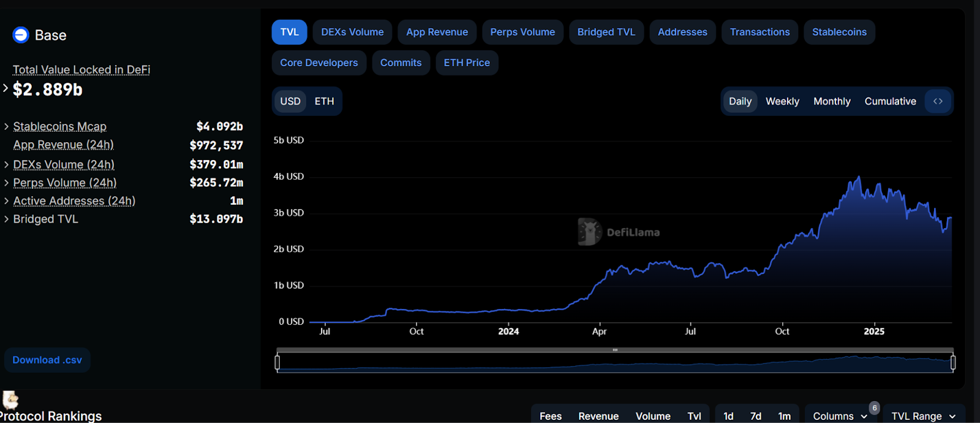Viewport: 980px width, 423px height.
Task: Click the left handle of the range slider
Action: pos(277,362)
